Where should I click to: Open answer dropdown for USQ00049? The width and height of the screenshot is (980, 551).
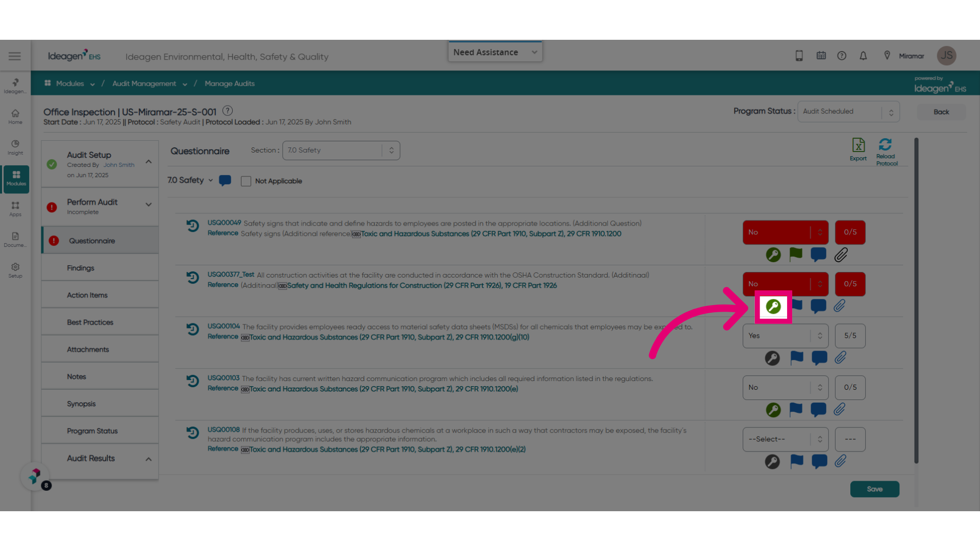786,232
